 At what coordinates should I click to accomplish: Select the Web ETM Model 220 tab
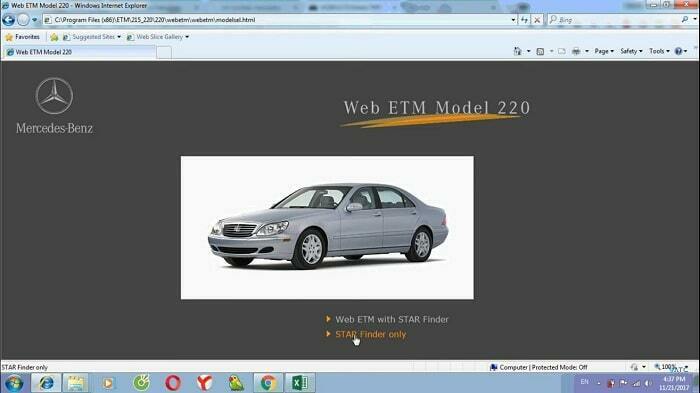tap(79, 52)
